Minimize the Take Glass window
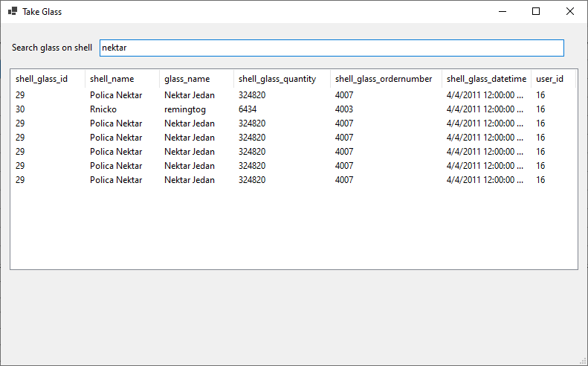This screenshot has height=366, width=588. (503, 11)
